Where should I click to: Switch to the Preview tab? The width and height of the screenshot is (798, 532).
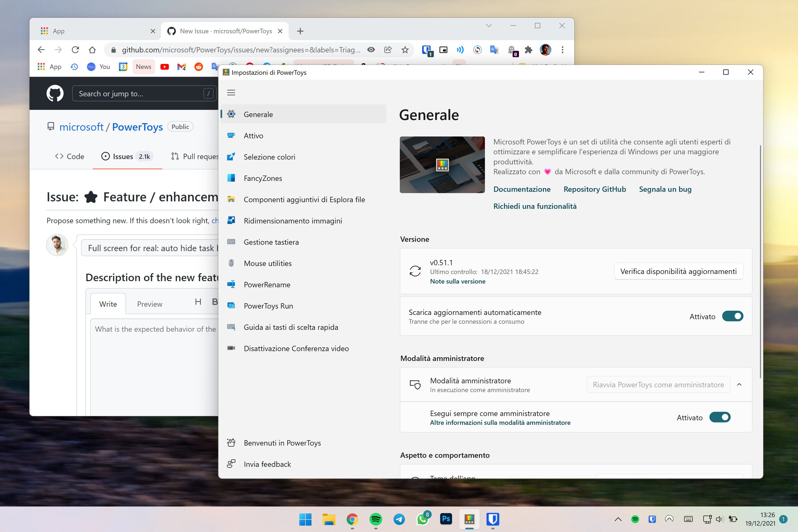pyautogui.click(x=149, y=304)
